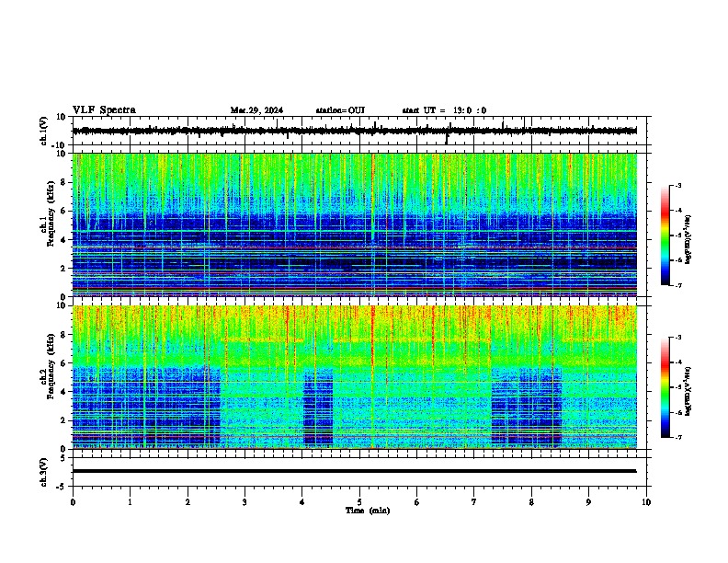Click the "ch.1(V)" waveform axis label
This screenshot has width=728, height=563.
[43, 131]
